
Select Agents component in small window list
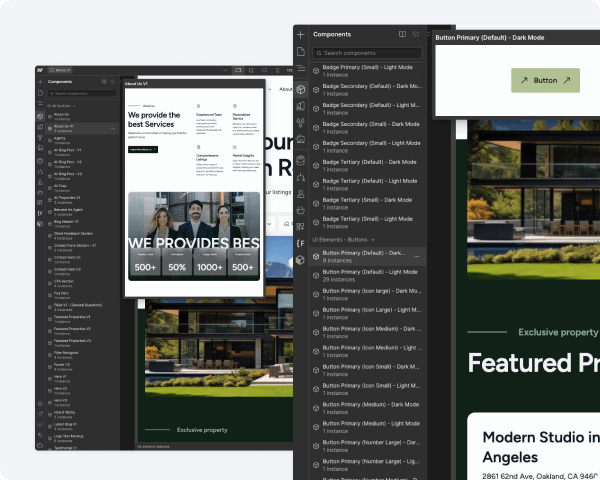82,140
